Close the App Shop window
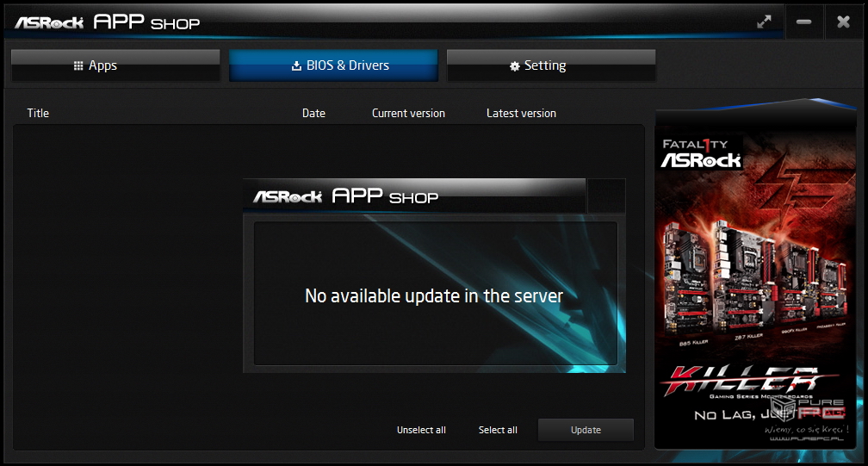Image resolution: width=868 pixels, height=466 pixels. pyautogui.click(x=843, y=22)
